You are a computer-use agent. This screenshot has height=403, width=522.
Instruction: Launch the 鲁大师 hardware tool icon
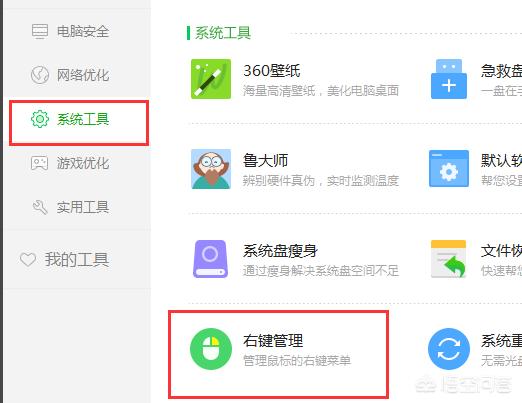211,169
